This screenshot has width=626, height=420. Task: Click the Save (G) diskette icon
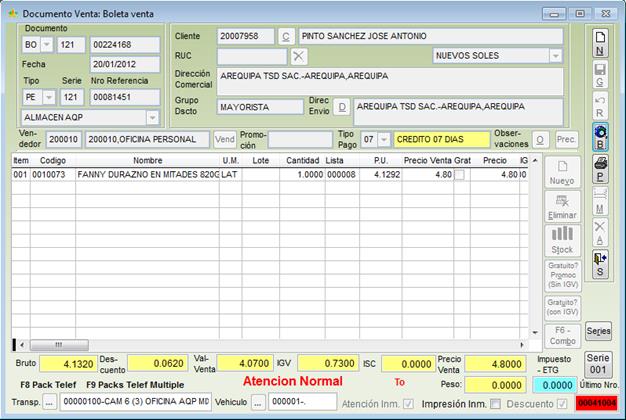coord(600,75)
